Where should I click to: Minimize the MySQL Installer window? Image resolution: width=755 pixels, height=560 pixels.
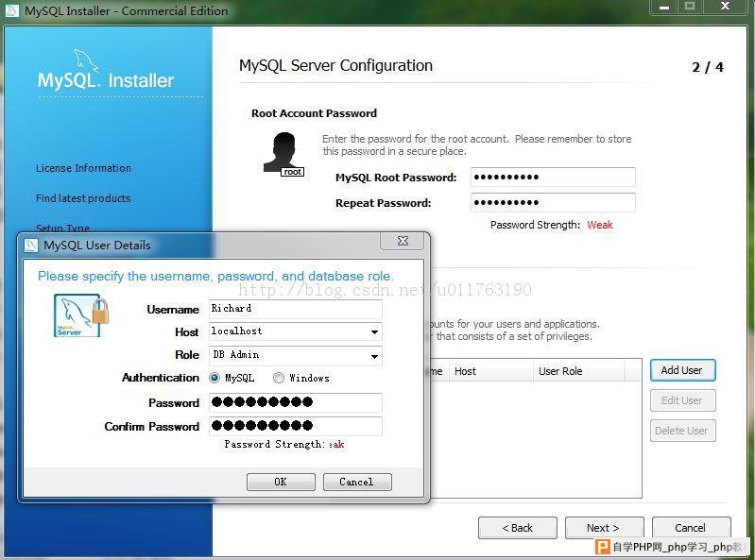pyautogui.click(x=664, y=7)
